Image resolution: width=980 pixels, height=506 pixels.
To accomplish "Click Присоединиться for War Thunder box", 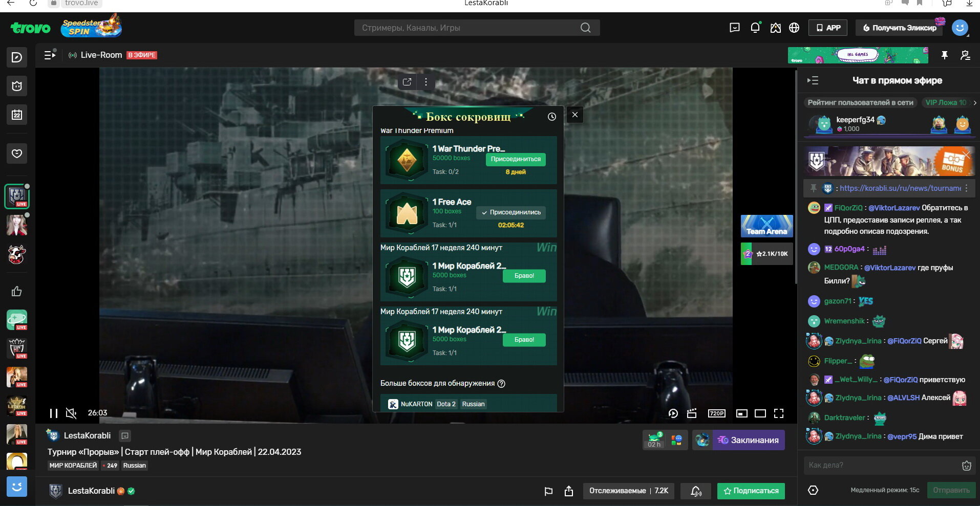I will pos(515,159).
